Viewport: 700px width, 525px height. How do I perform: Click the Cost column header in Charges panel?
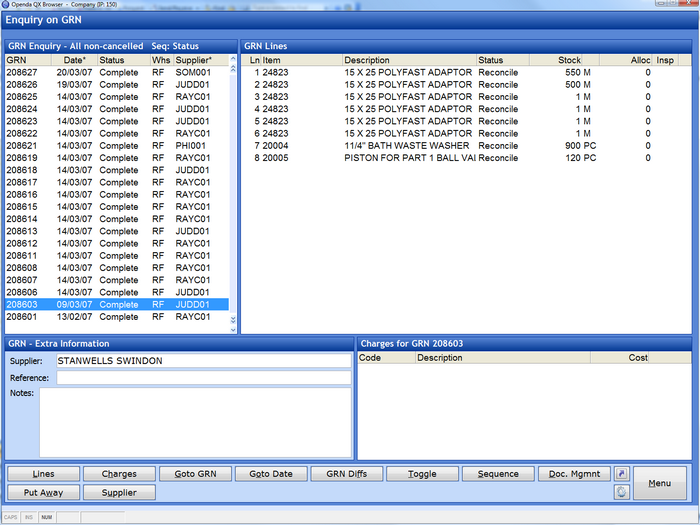coord(620,358)
